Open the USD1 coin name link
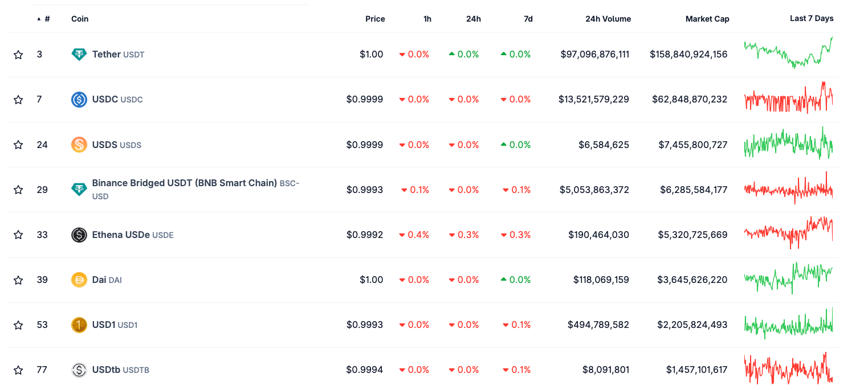Viewport: 868px width, 390px height. (115, 325)
